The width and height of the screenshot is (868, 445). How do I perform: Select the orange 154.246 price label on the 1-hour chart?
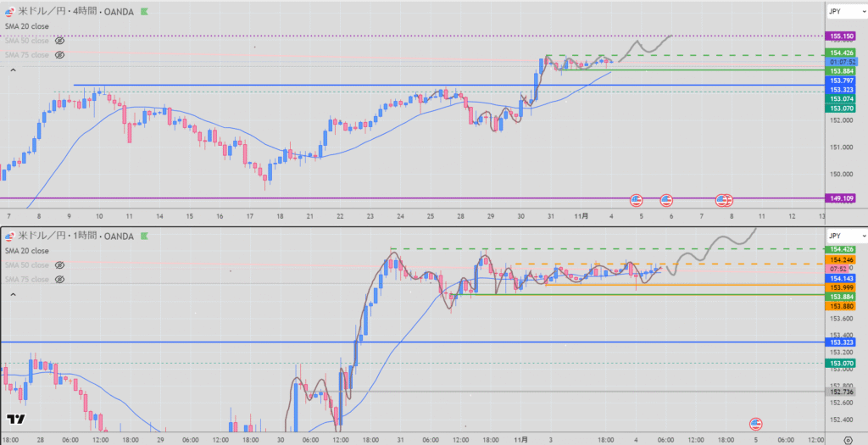(843, 259)
